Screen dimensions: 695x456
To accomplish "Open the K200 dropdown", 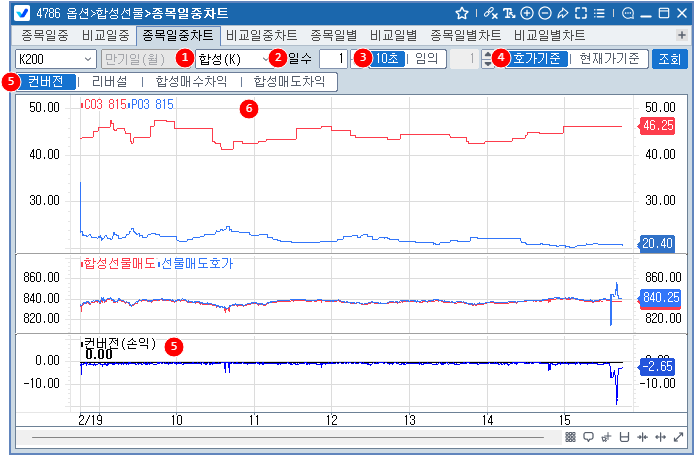I will click(55, 59).
